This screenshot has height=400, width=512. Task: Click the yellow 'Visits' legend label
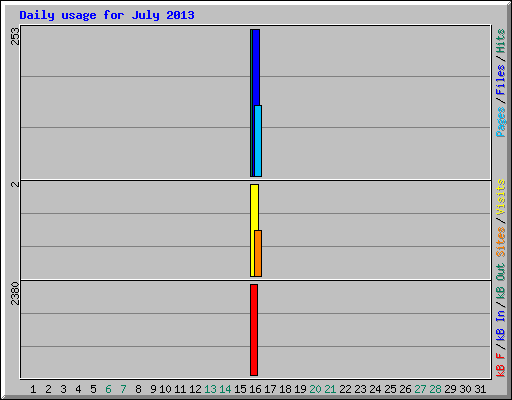point(501,198)
